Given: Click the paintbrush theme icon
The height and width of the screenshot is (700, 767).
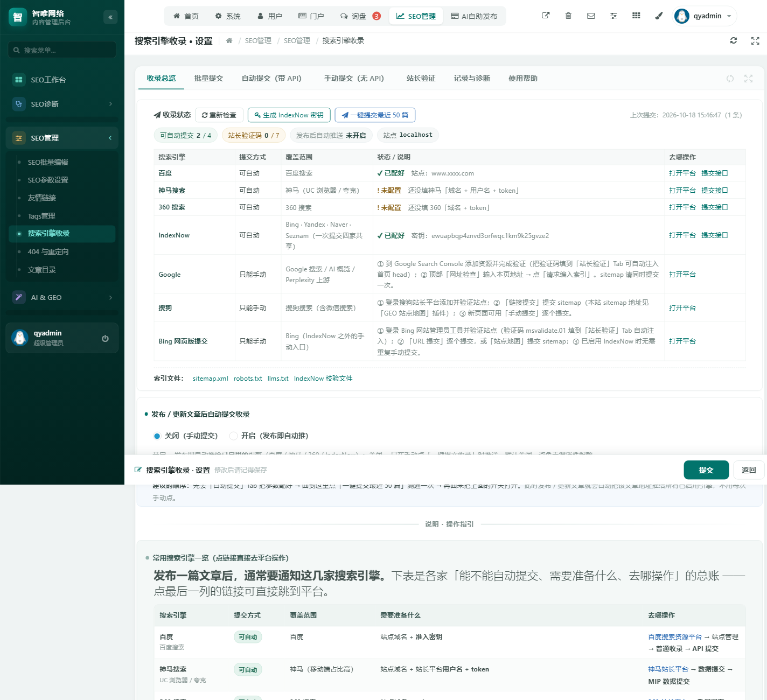Looking at the screenshot, I should click(659, 16).
